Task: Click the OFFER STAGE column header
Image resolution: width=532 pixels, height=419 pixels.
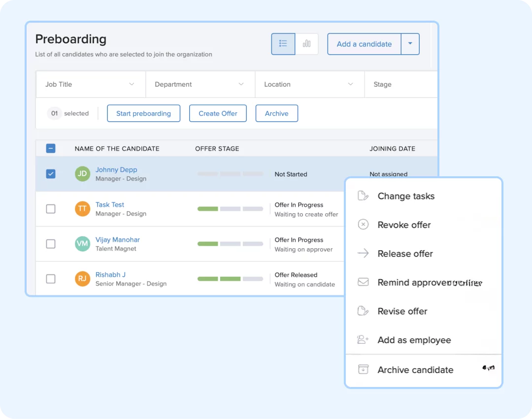Action: tap(217, 149)
